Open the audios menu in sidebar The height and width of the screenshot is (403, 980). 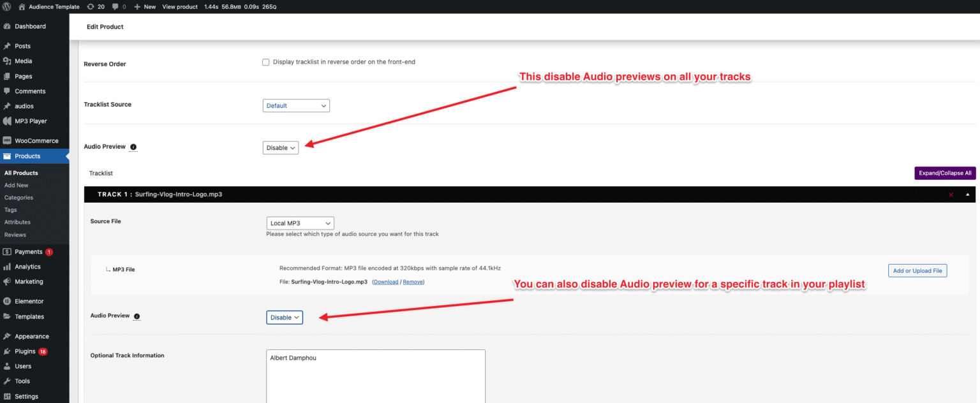tap(26, 106)
